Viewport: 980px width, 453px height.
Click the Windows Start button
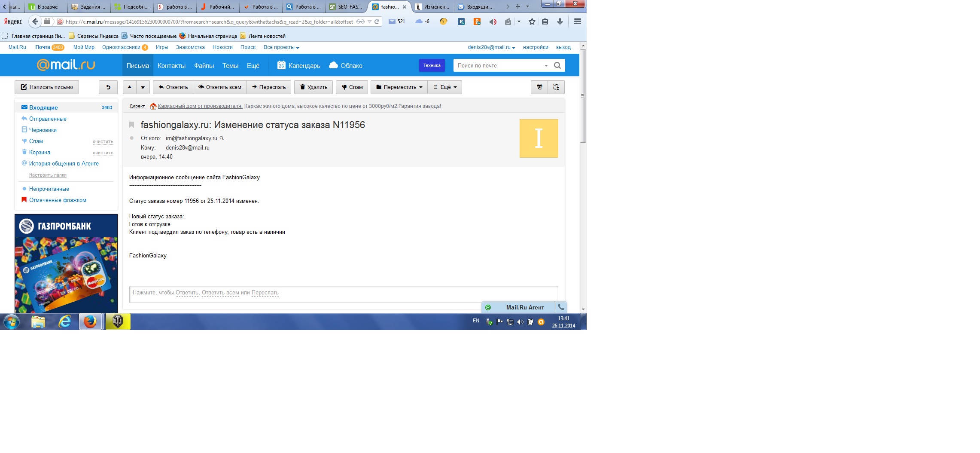pos(12,321)
